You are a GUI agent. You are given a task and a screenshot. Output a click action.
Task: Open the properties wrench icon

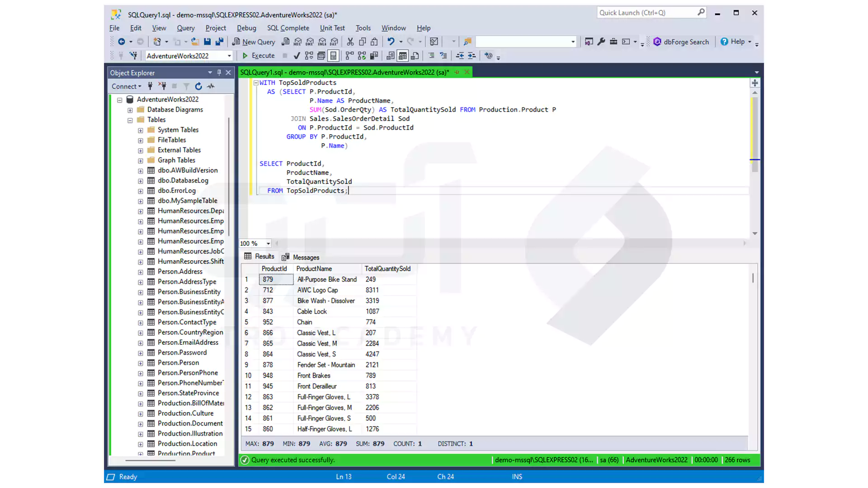tap(601, 42)
